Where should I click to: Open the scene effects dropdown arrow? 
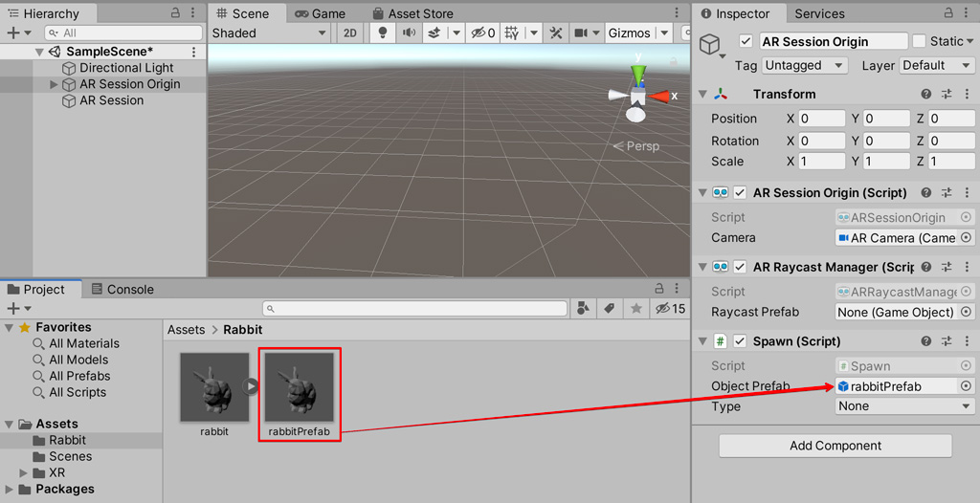point(457,33)
